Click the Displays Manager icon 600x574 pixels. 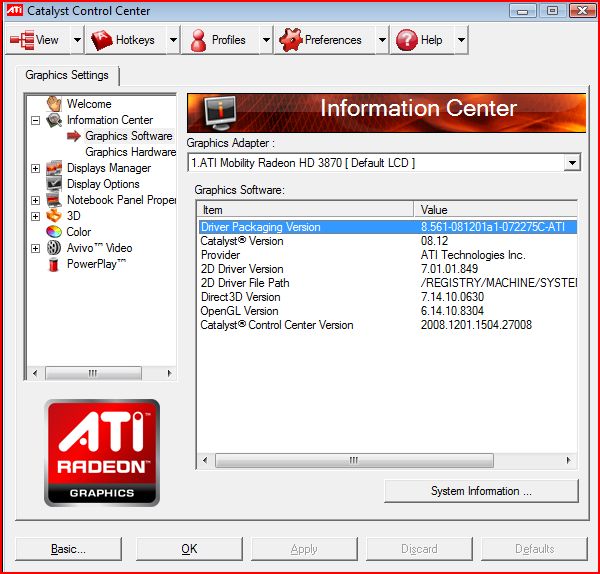pyautogui.click(x=54, y=168)
